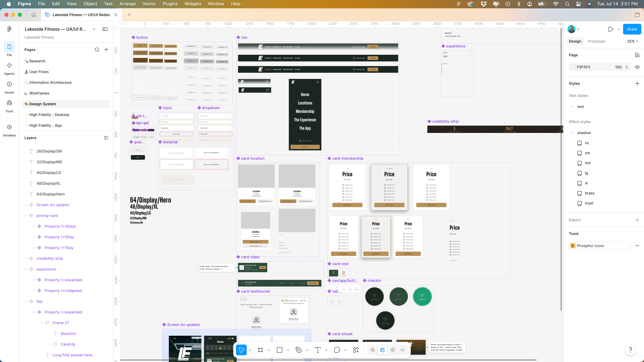
Task: Open the Arrange menu
Action: tap(127, 4)
